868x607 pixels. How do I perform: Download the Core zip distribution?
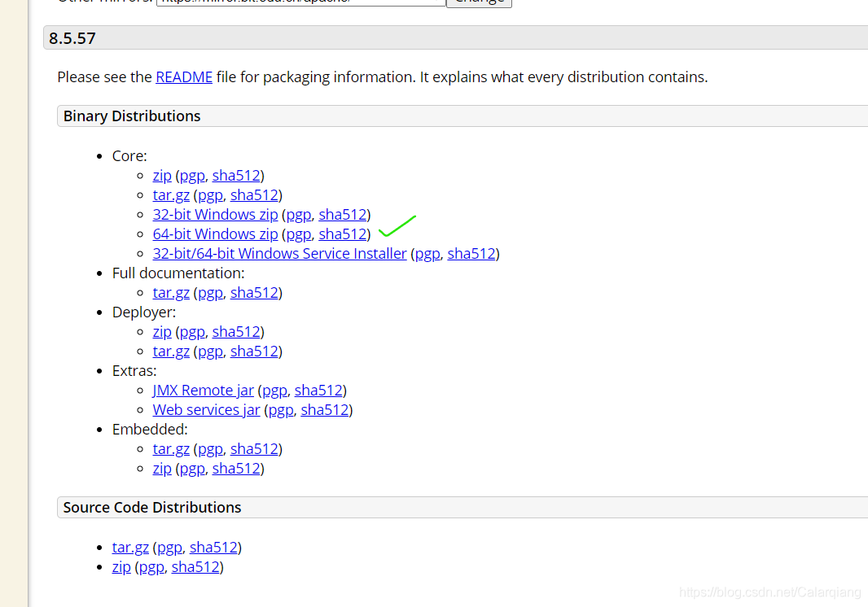coord(162,176)
